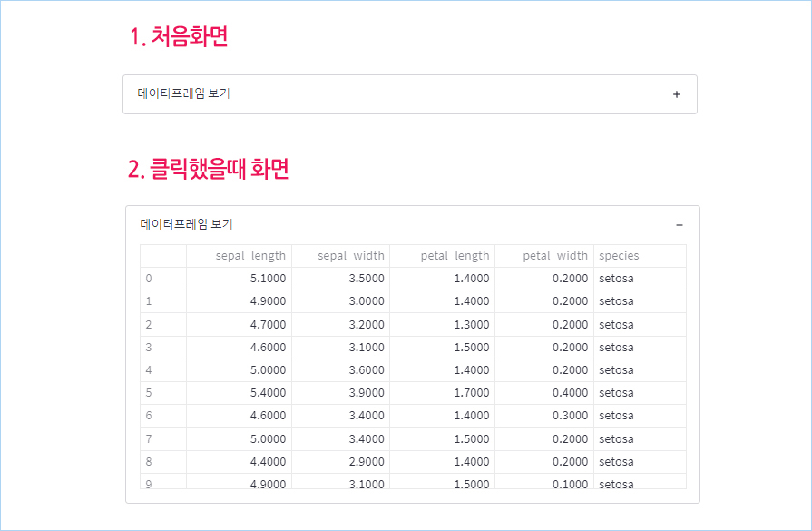Select row index 5 in the dataframe
The height and width of the screenshot is (531, 812).
(163, 393)
